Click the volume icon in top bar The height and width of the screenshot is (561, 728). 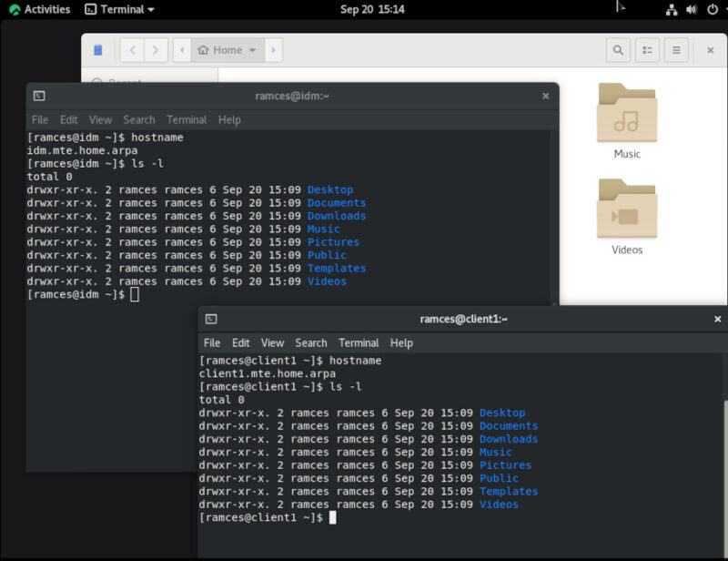click(692, 9)
